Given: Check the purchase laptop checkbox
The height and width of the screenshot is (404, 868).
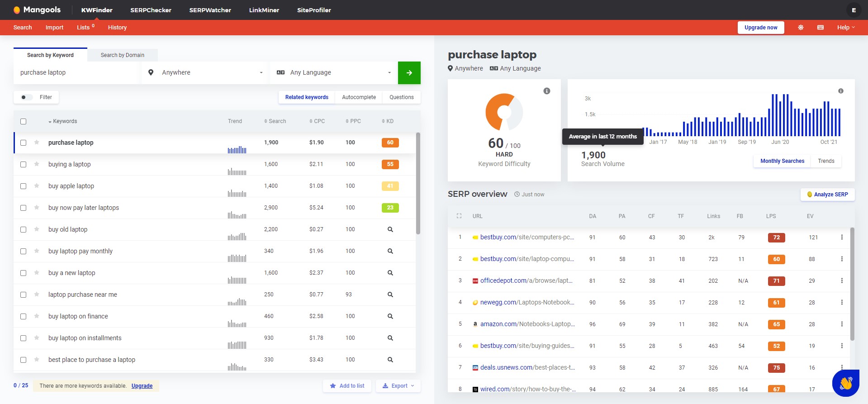Looking at the screenshot, I should [x=24, y=143].
